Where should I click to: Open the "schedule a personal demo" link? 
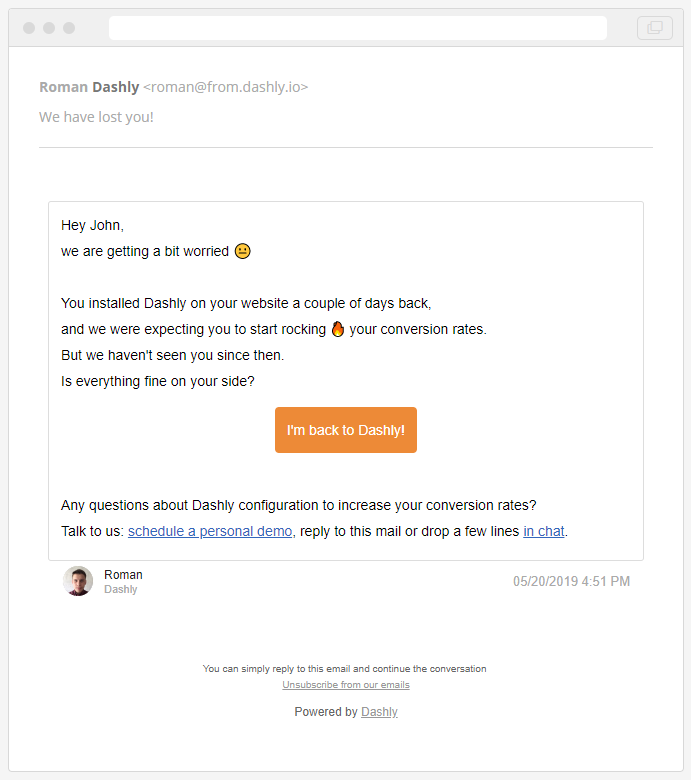[210, 531]
